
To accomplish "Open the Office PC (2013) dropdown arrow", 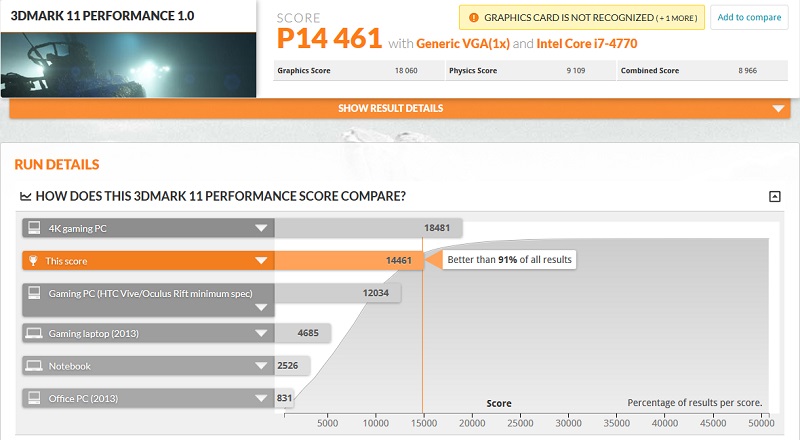I will click(262, 400).
